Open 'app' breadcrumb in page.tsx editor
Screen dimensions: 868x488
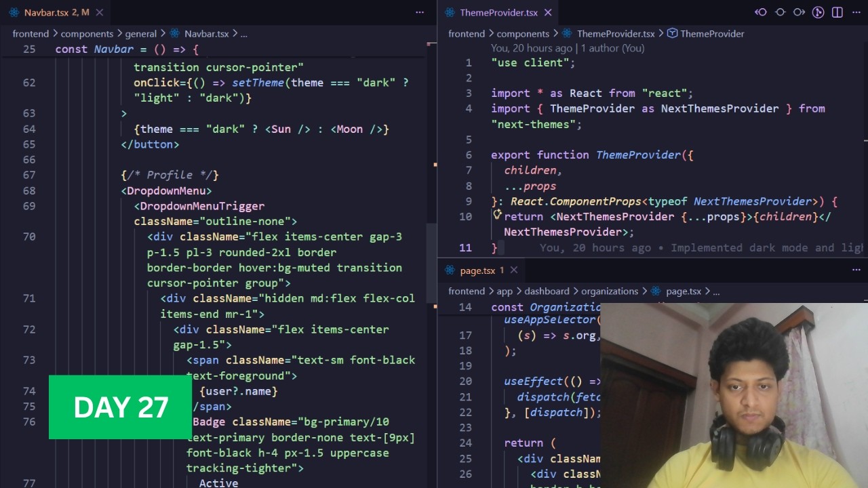pyautogui.click(x=505, y=291)
